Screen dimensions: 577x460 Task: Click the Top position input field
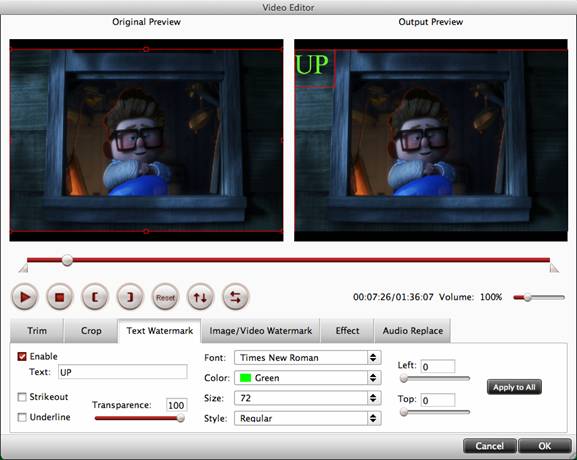pyautogui.click(x=438, y=400)
